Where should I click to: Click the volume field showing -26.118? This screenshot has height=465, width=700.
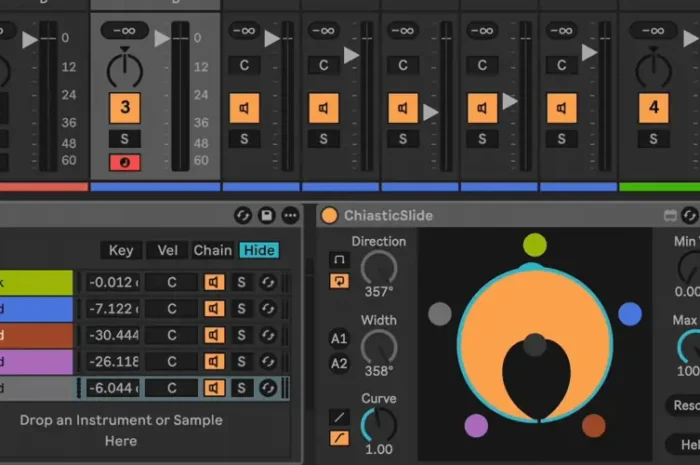pyautogui.click(x=112, y=361)
